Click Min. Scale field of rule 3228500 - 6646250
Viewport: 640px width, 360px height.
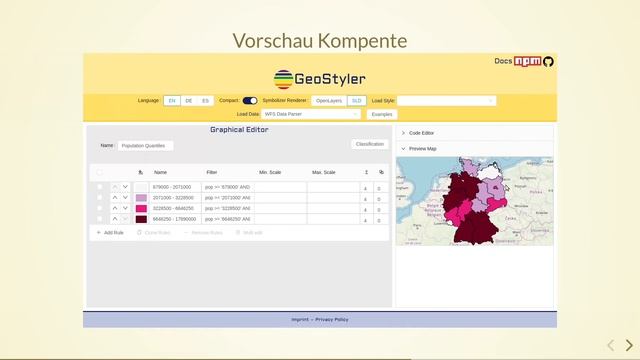(280, 208)
